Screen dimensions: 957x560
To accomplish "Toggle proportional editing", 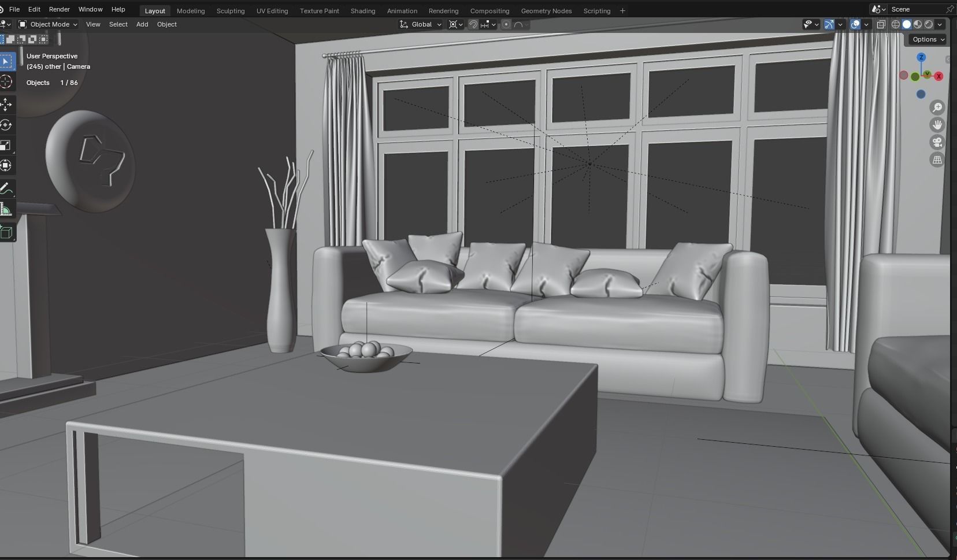I will click(506, 24).
